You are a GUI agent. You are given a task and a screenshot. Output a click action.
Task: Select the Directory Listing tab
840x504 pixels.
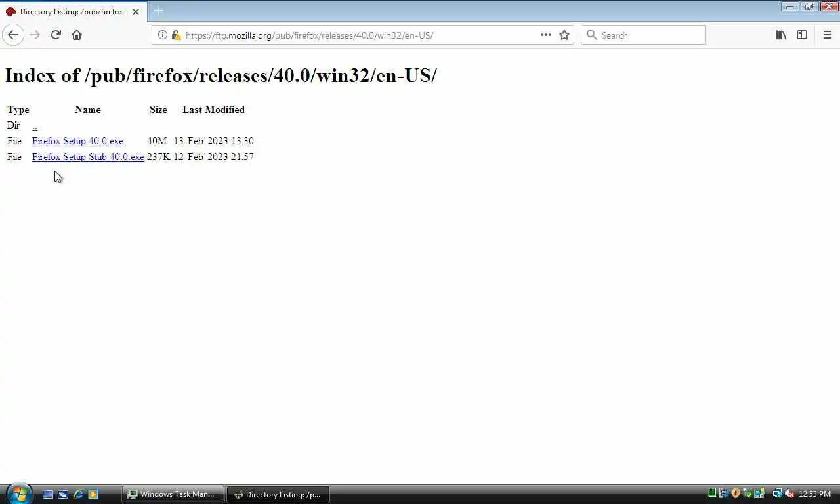pos(73,12)
